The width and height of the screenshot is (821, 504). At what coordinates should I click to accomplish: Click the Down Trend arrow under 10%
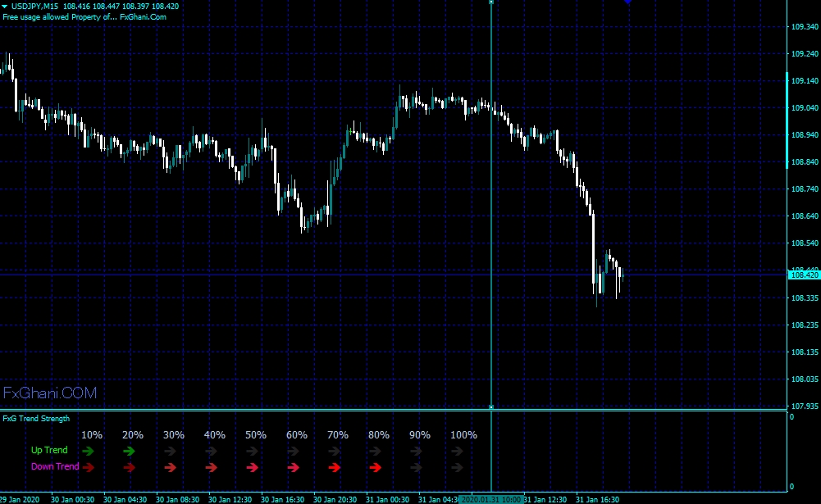[88, 467]
